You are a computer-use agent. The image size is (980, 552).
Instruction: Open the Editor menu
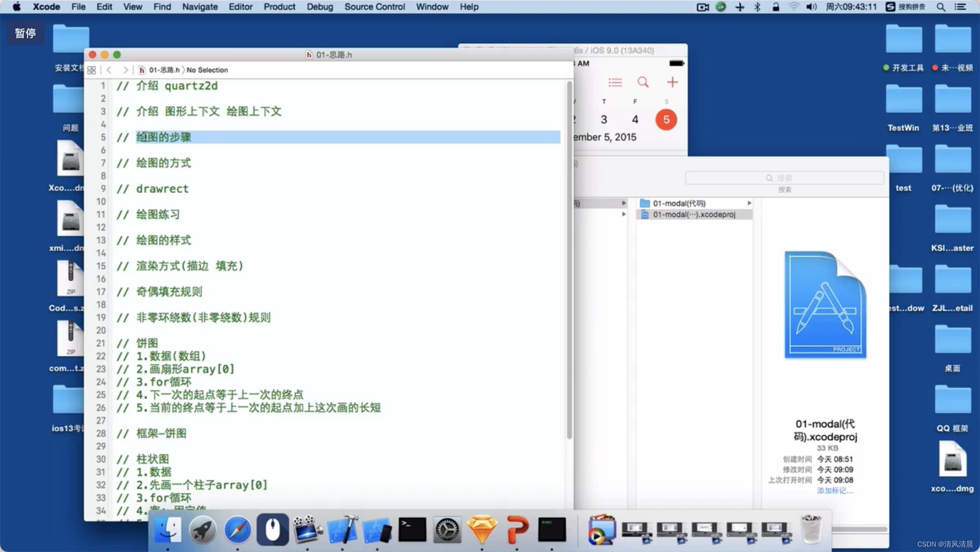pos(241,7)
